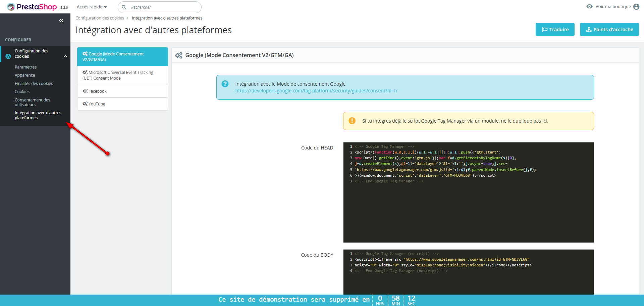Click the PrestaShop logo icon
Screen dimensions: 644x306
point(11,7)
